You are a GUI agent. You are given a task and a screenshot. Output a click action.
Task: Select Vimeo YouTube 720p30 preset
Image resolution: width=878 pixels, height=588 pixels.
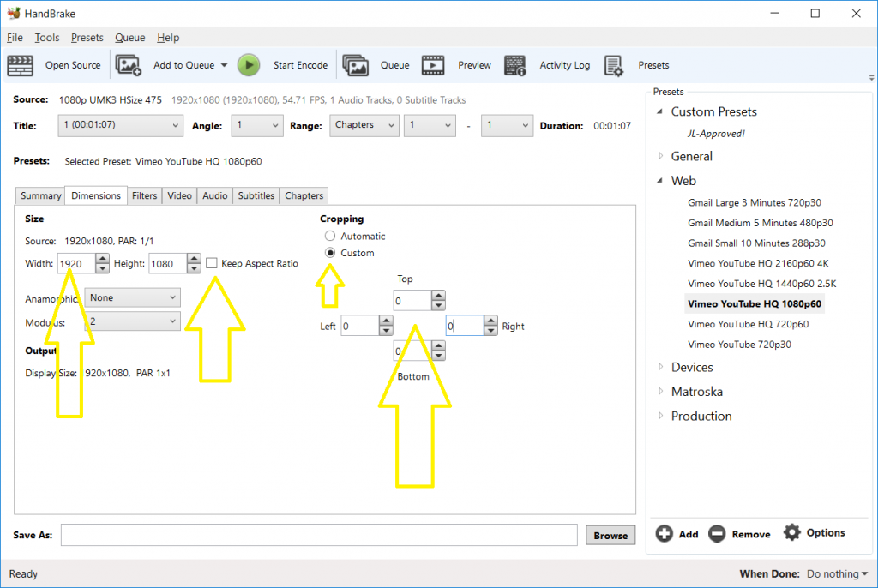click(x=739, y=345)
